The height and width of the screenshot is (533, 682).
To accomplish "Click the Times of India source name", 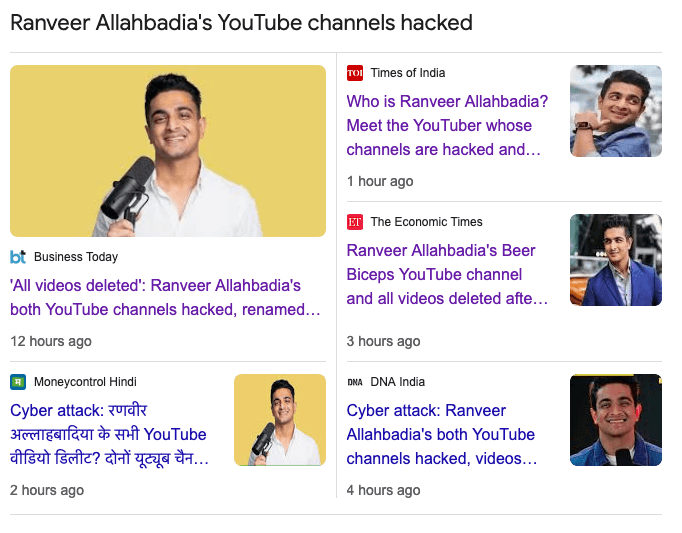I will tap(408, 73).
